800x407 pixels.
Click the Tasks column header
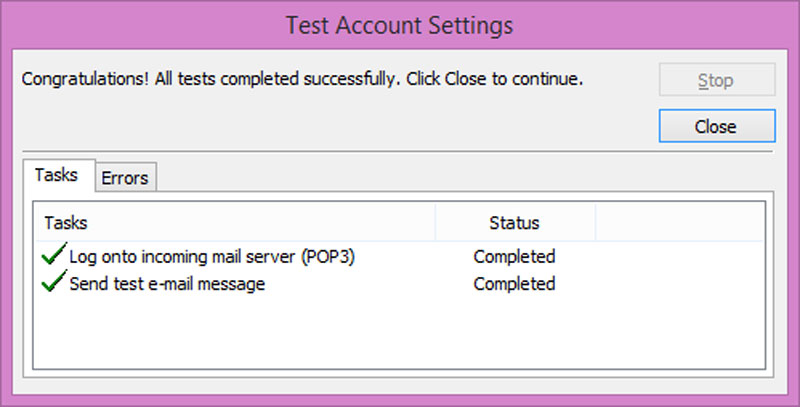click(236, 223)
